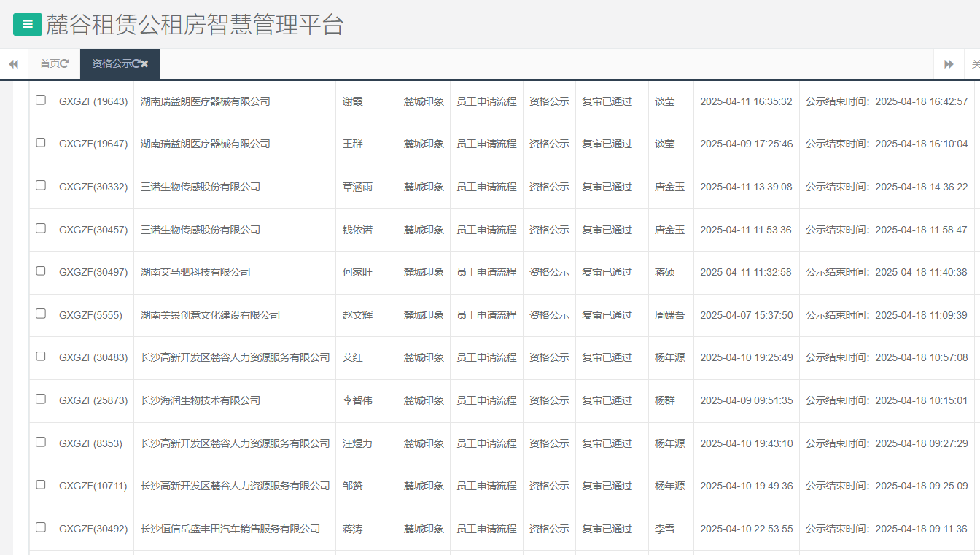Click the green hamburger menu icon
Image resolution: width=980 pixels, height=555 pixels.
pos(27,24)
